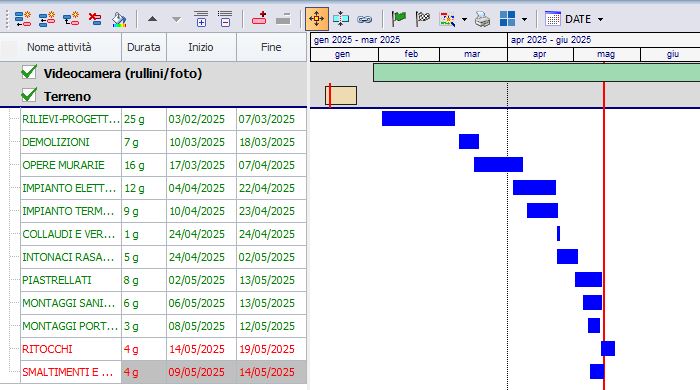Click the second new-item icon with left arrow
This screenshot has height=390, width=700.
(47, 19)
